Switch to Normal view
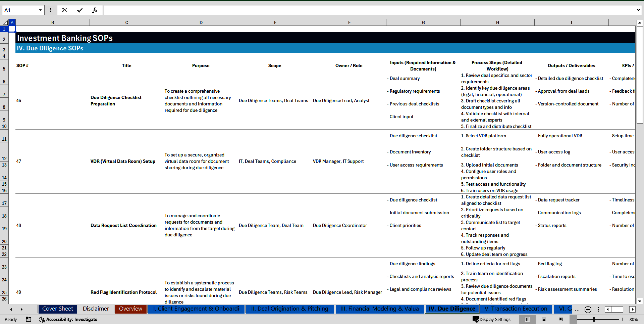The image size is (644, 324). [x=527, y=319]
